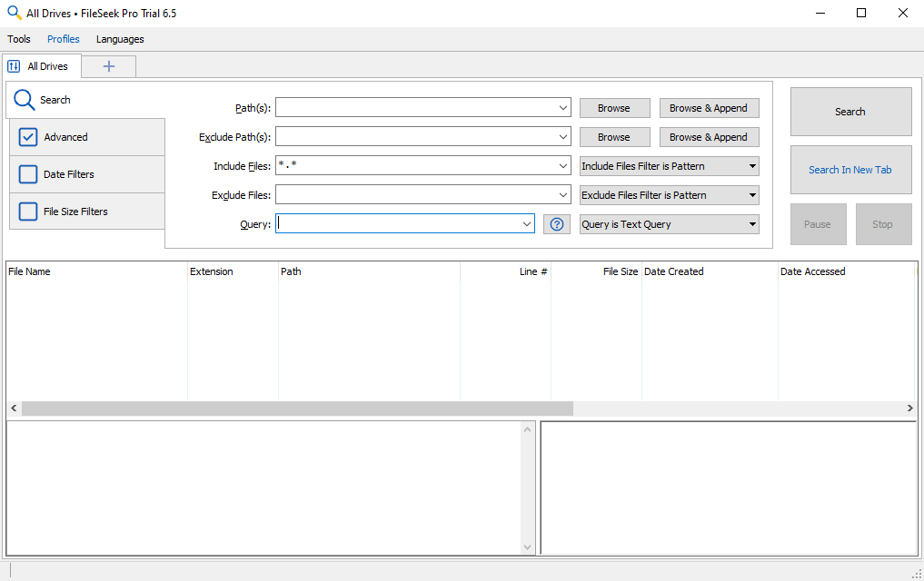Viewport: 924px width, 581px height.
Task: Uncheck the Advanced checkbox
Action: (28, 137)
